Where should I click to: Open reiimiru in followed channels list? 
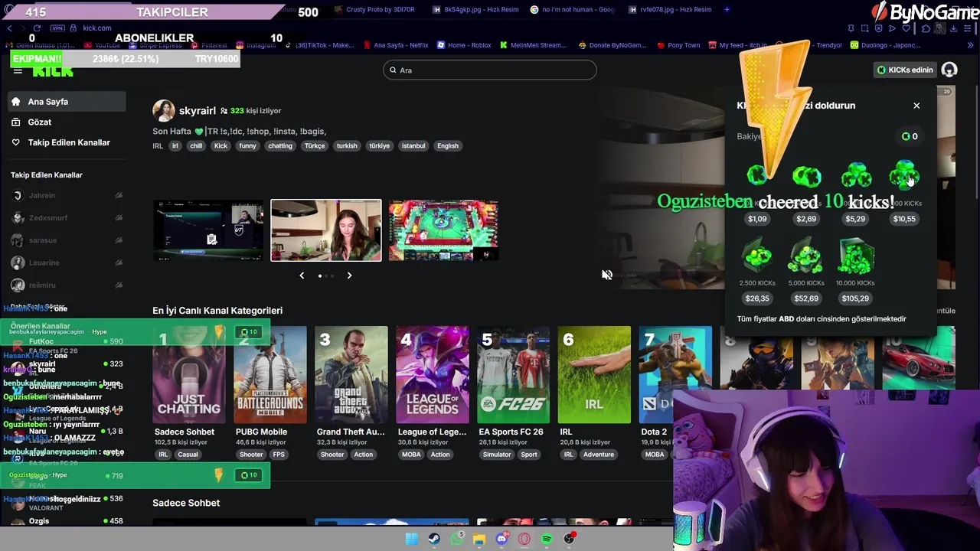[x=67, y=285]
